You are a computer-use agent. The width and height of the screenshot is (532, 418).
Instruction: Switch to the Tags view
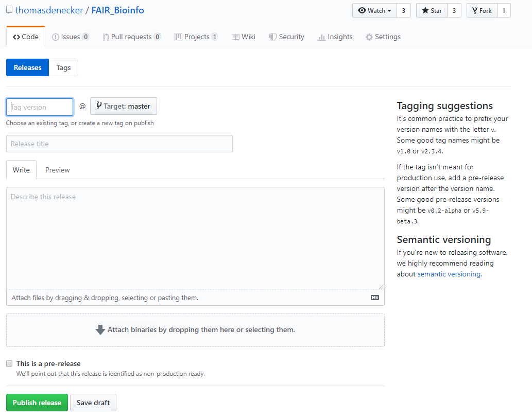point(63,67)
